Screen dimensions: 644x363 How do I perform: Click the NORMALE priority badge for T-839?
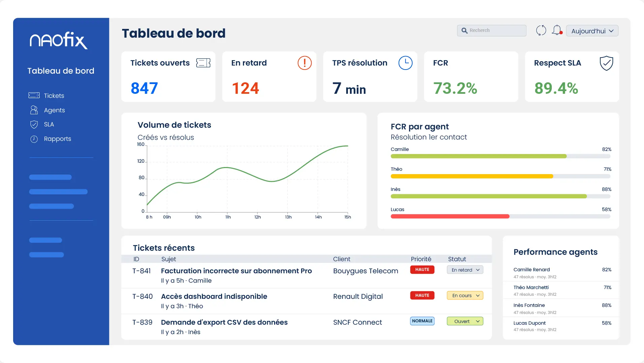tap(422, 321)
